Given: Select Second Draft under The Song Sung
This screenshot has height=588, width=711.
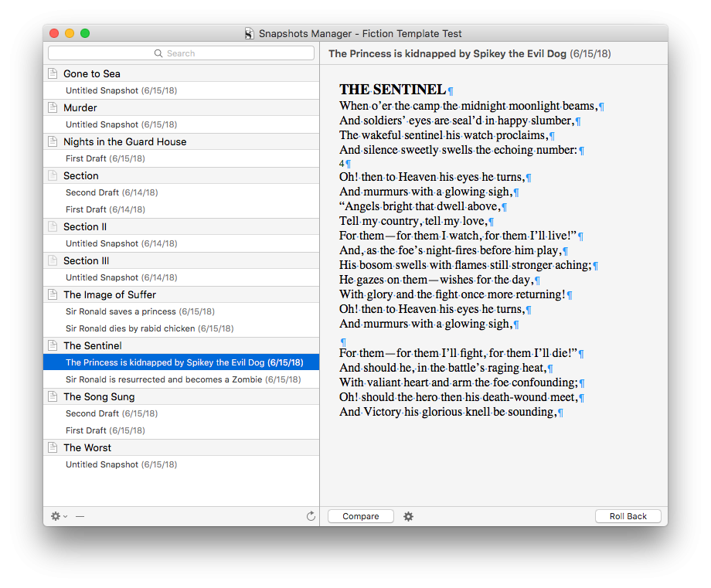Looking at the screenshot, I should [x=182, y=413].
